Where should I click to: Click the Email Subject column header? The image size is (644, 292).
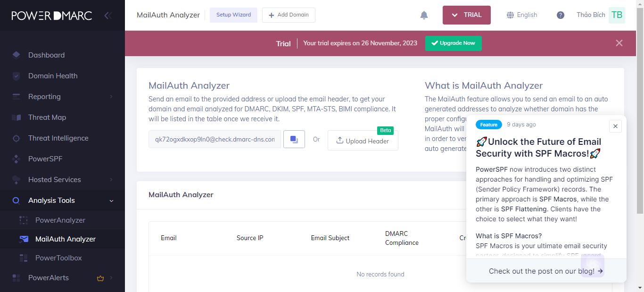click(x=330, y=238)
